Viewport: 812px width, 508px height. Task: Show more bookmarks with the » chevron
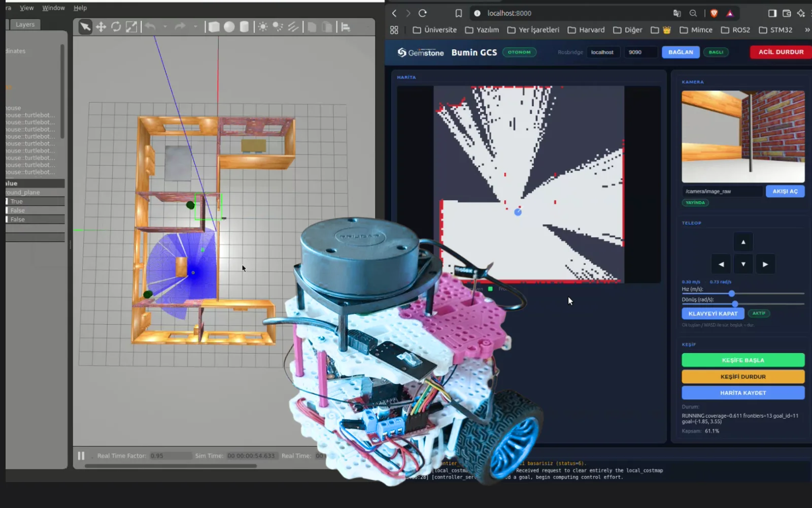807,30
